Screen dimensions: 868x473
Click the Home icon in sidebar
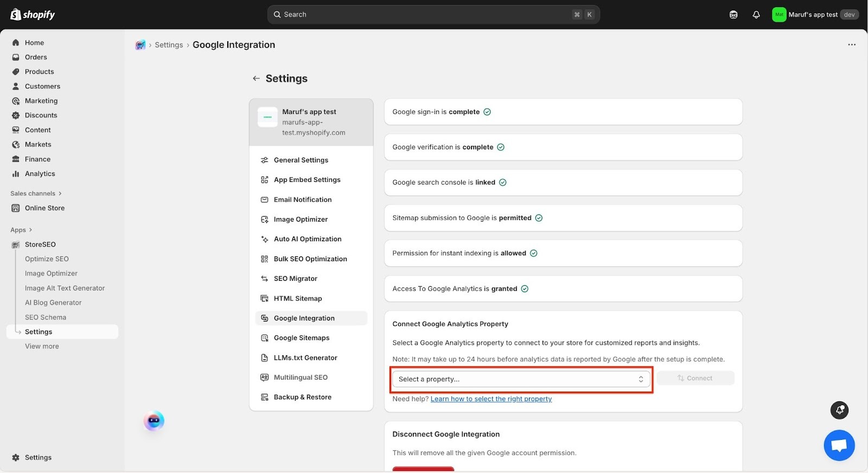pos(16,42)
